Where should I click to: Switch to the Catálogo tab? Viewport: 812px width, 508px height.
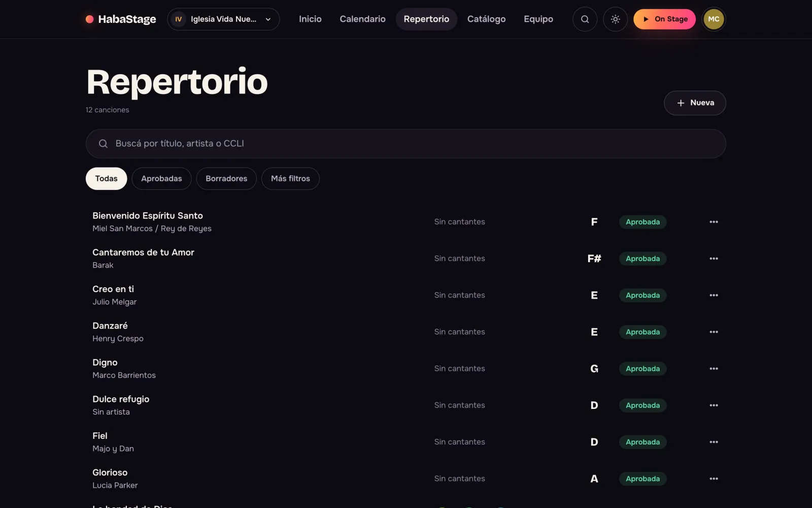(x=486, y=19)
